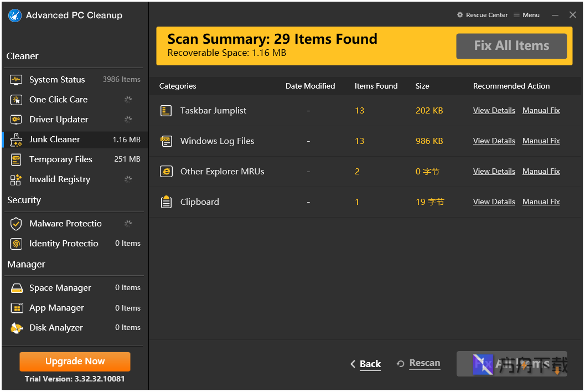Click the Other Explorer MRUs icon
The image size is (585, 392).
tap(166, 171)
